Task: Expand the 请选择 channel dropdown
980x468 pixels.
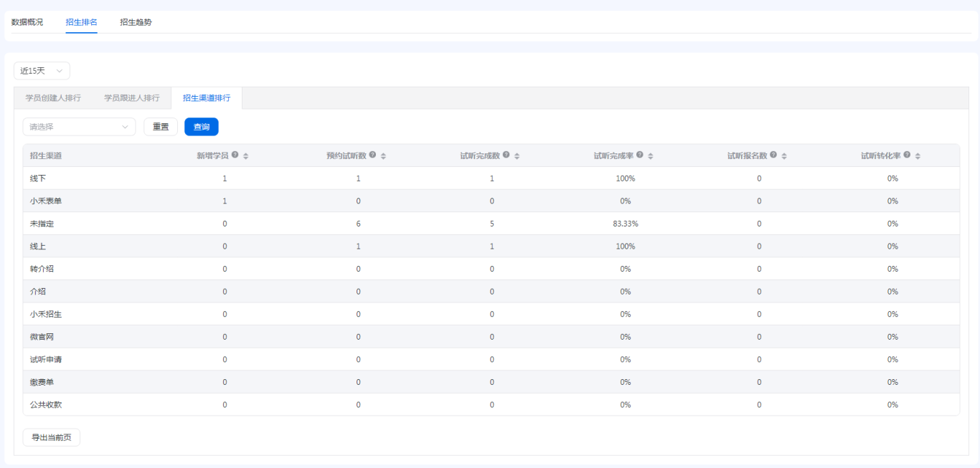Action: pos(79,127)
